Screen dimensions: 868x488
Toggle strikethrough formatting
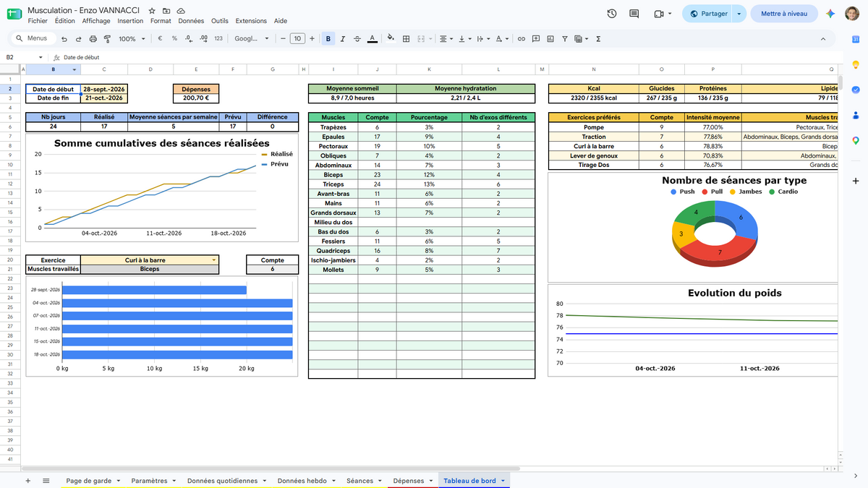point(357,39)
